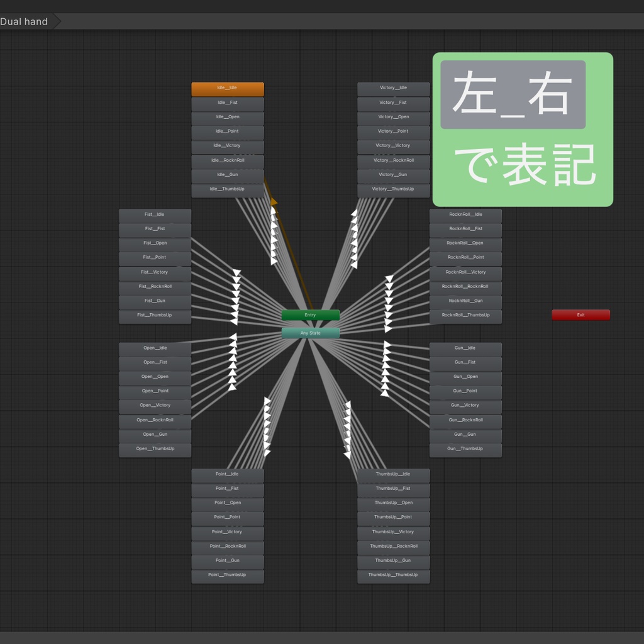Select the Idle__Point state node
The width and height of the screenshot is (644, 644).
pos(228,132)
